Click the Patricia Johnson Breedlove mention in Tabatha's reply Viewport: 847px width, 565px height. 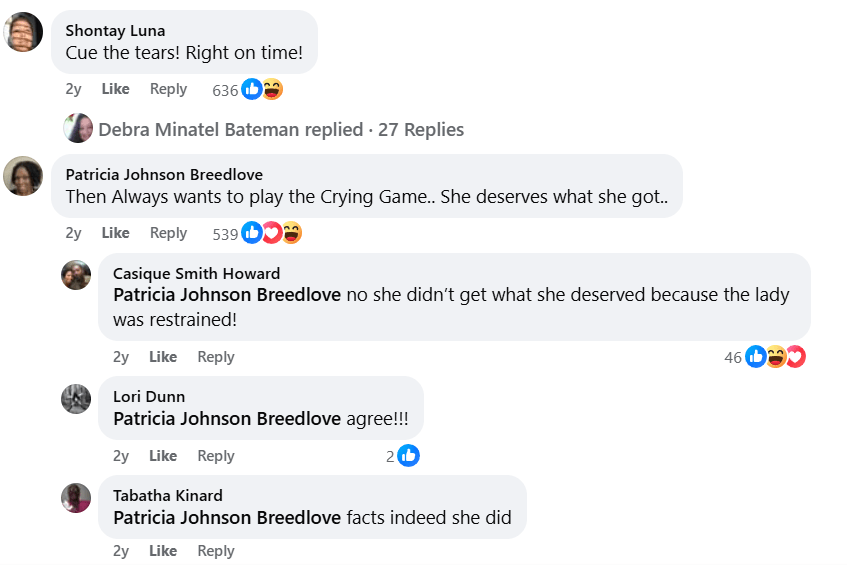(x=227, y=518)
